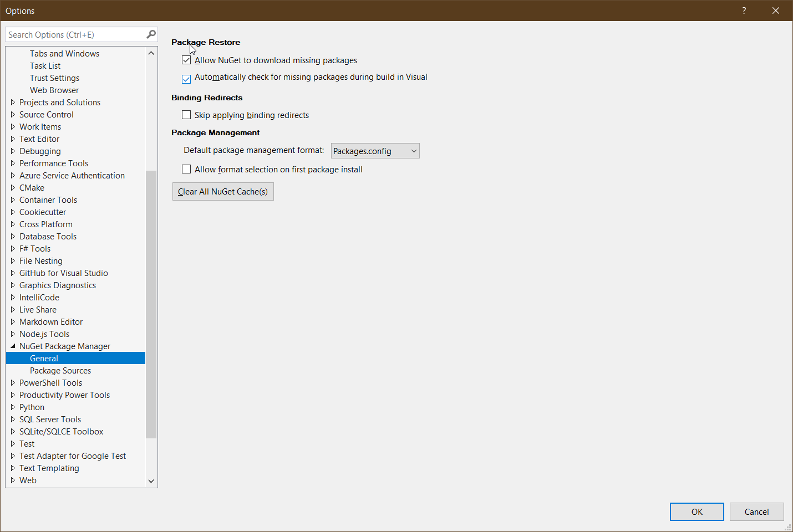
Task: Select Package Sources in the tree
Action: pyautogui.click(x=60, y=371)
